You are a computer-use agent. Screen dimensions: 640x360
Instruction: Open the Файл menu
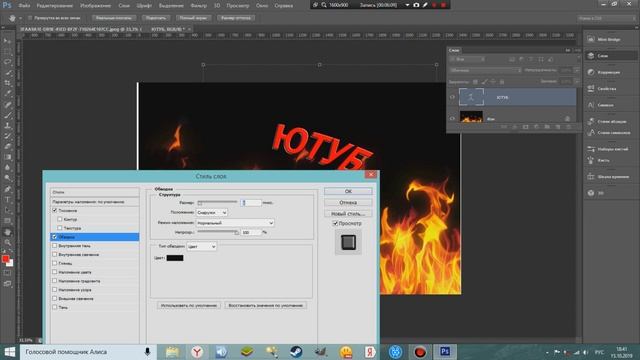(x=24, y=6)
